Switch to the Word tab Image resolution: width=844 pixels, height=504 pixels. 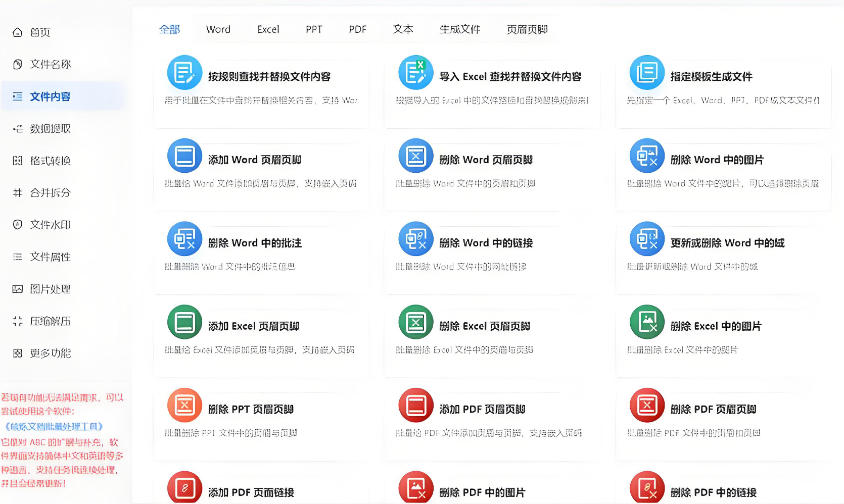coord(218,29)
